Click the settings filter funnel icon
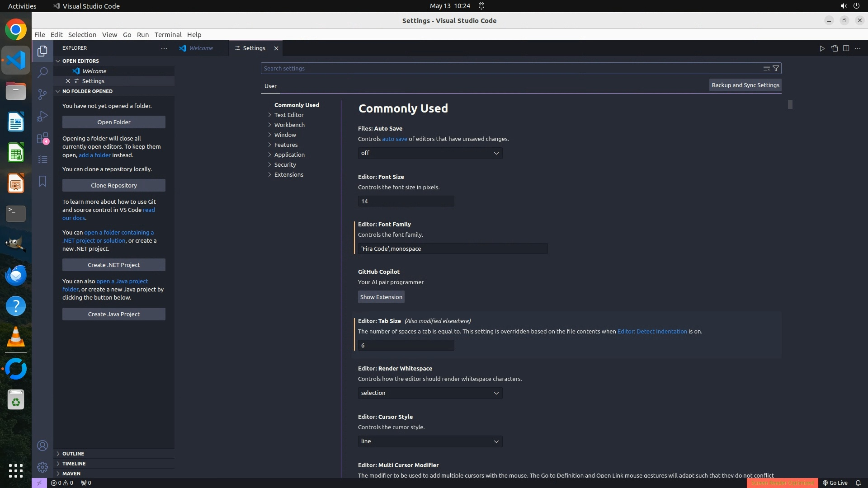 click(776, 68)
